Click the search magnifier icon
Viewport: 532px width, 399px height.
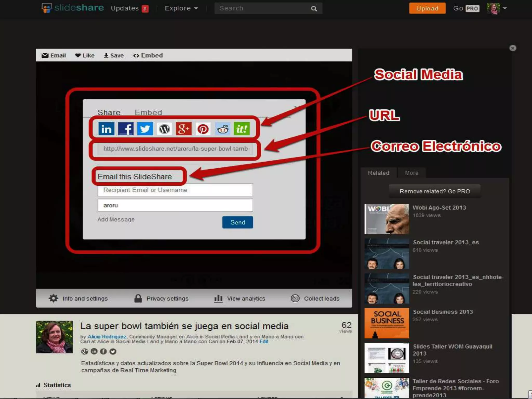314,9
